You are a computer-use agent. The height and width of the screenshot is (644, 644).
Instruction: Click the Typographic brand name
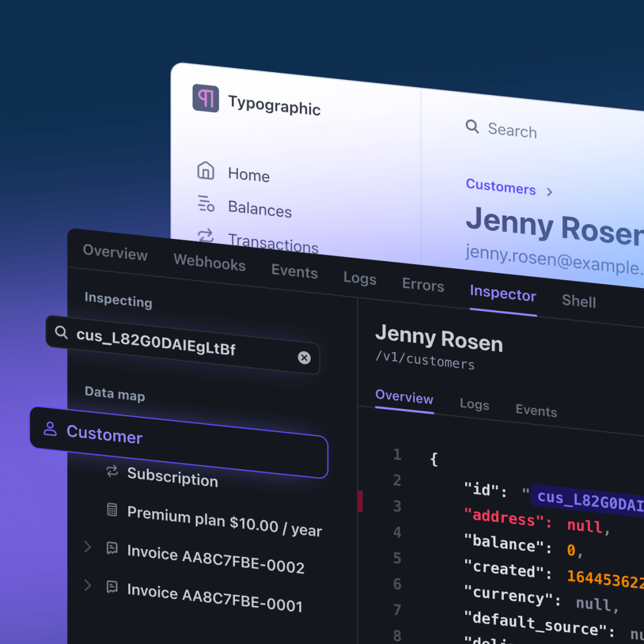tap(274, 106)
